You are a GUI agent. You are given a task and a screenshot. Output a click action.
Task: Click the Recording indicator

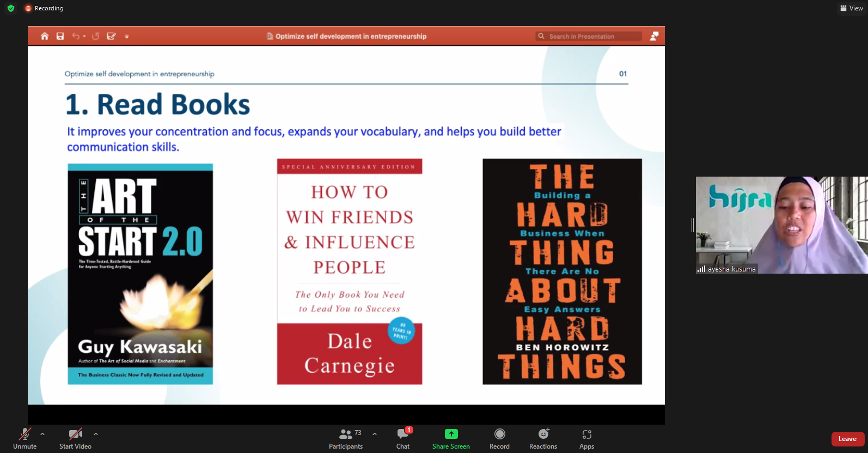point(44,8)
